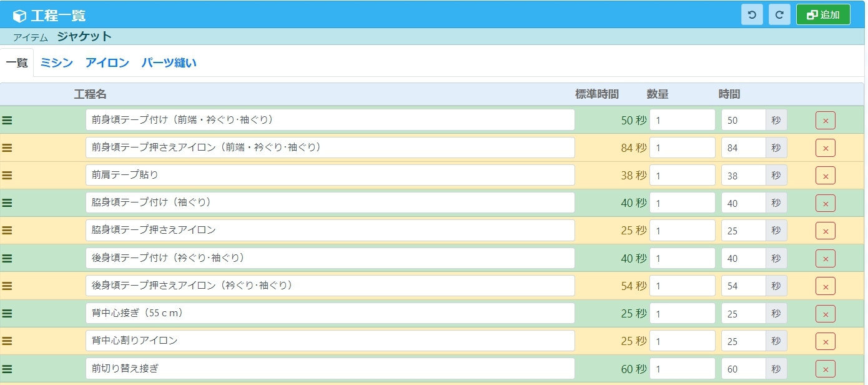Grab the drag handle for 前肩テープ貼り
The image size is (868, 385).
click(x=7, y=176)
